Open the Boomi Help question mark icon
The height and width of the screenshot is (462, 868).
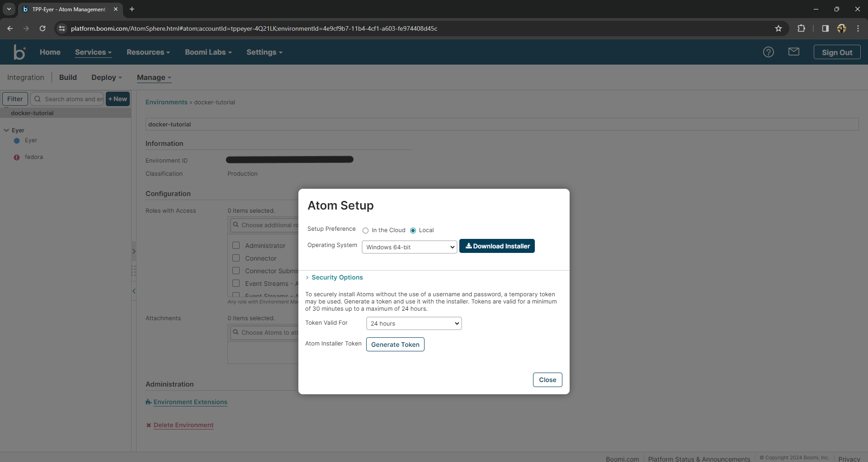(769, 52)
